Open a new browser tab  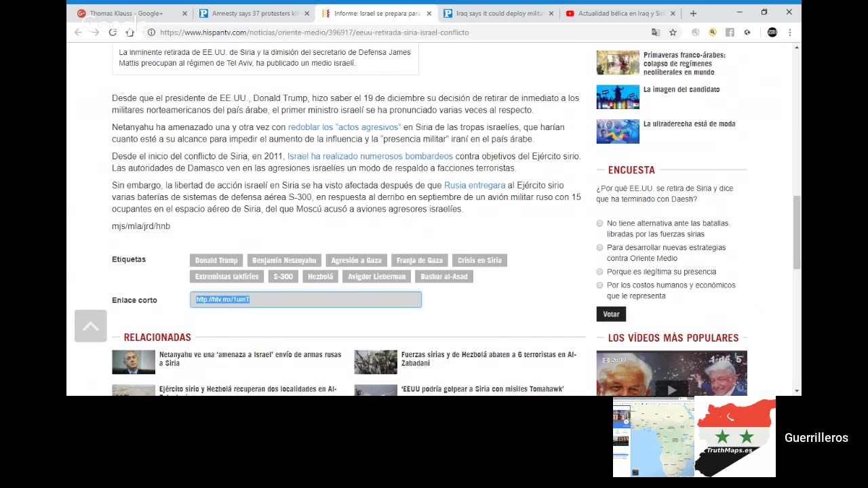point(693,13)
